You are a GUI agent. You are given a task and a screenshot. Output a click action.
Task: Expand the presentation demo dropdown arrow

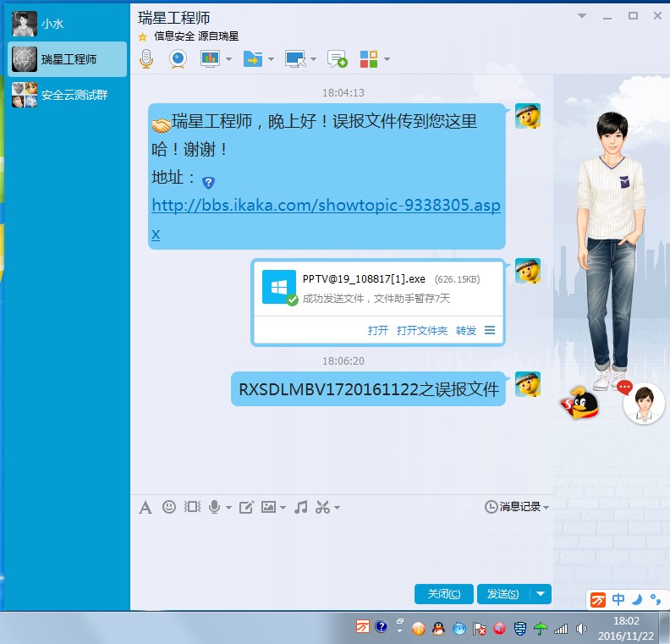pos(228,59)
